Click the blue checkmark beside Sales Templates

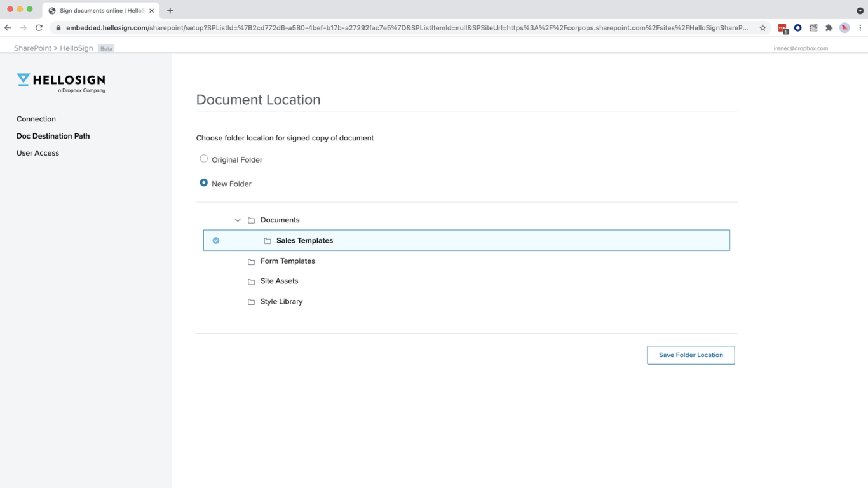coord(216,241)
